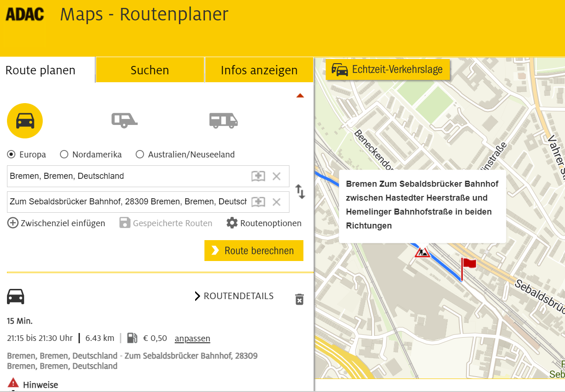565x392 pixels.
Task: Click the Maps - Routenplaner title
Action: click(x=144, y=14)
